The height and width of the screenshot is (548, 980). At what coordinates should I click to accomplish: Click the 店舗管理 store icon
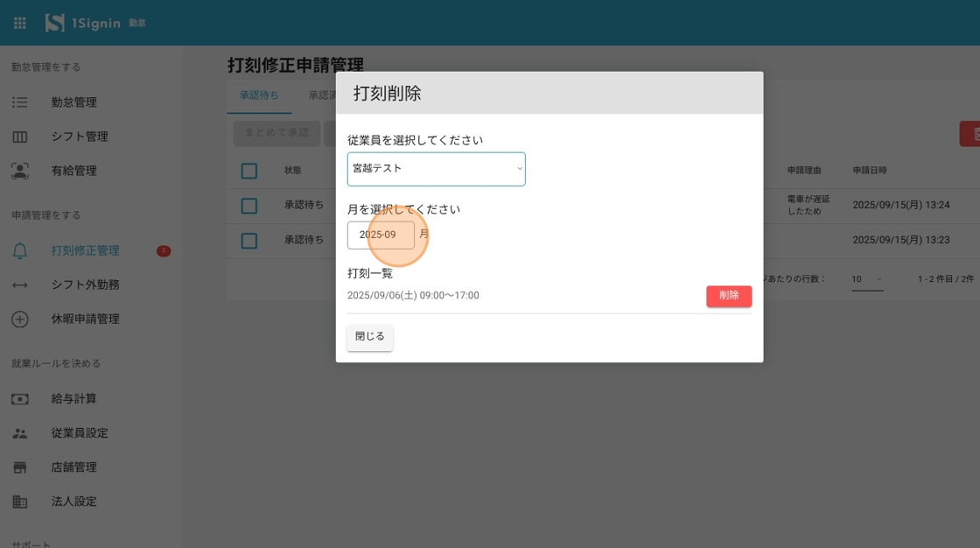tap(20, 467)
